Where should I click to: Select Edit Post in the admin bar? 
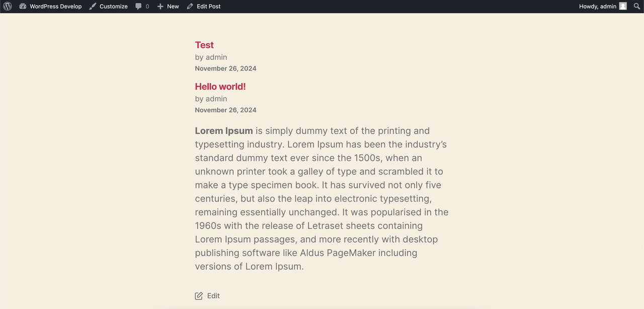click(x=203, y=7)
